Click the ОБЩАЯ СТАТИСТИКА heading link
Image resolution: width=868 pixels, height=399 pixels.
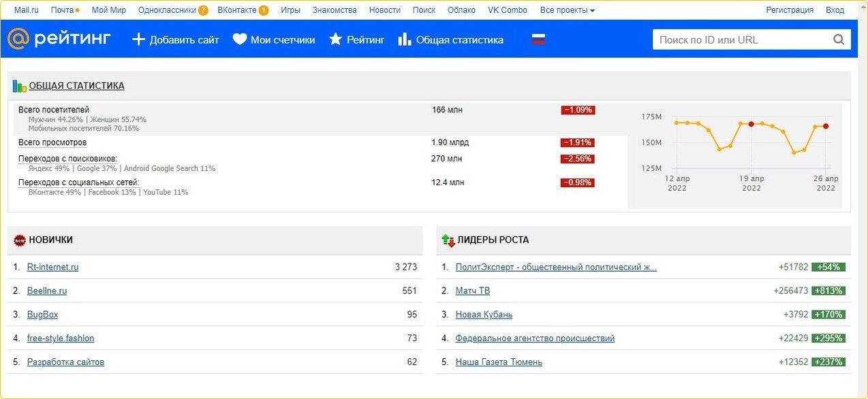click(76, 86)
